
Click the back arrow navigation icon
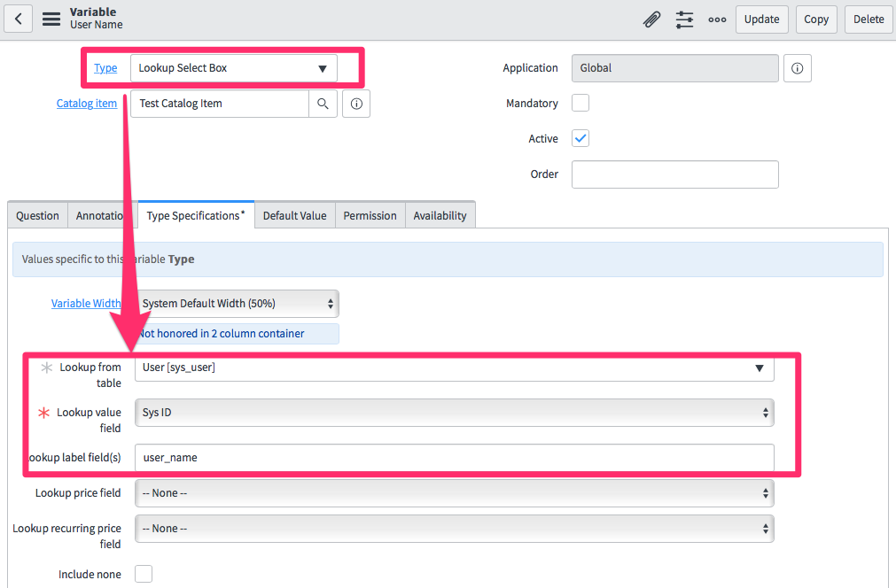tap(18, 19)
